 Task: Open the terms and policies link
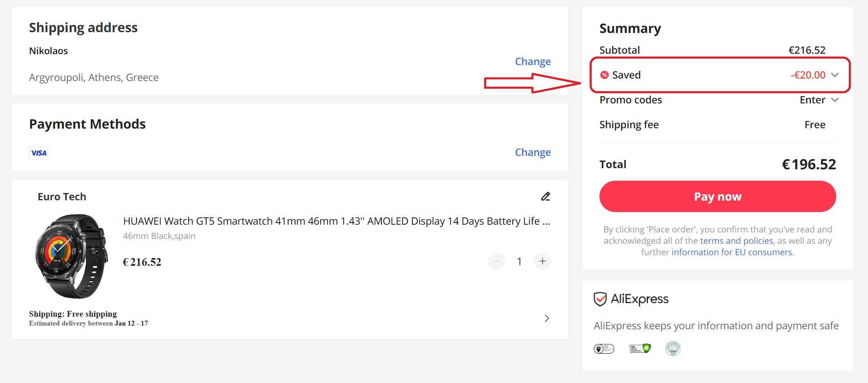click(x=737, y=241)
